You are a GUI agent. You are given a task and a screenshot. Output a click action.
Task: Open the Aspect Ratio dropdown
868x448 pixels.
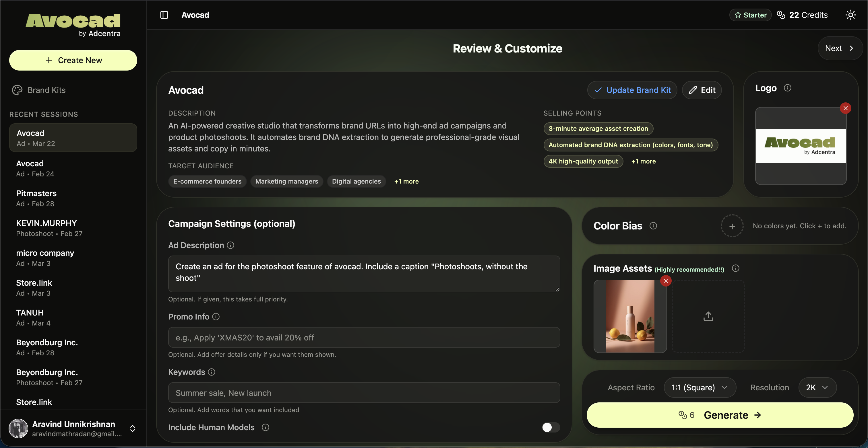tap(700, 387)
